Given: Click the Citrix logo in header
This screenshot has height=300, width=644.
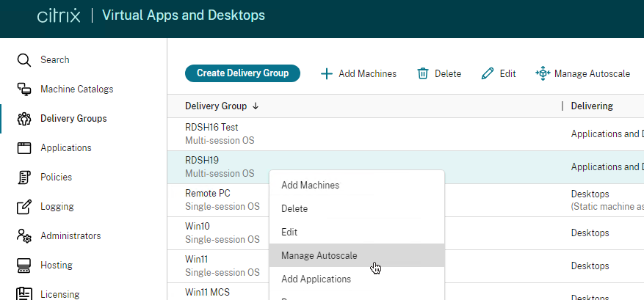Looking at the screenshot, I should (59, 16).
